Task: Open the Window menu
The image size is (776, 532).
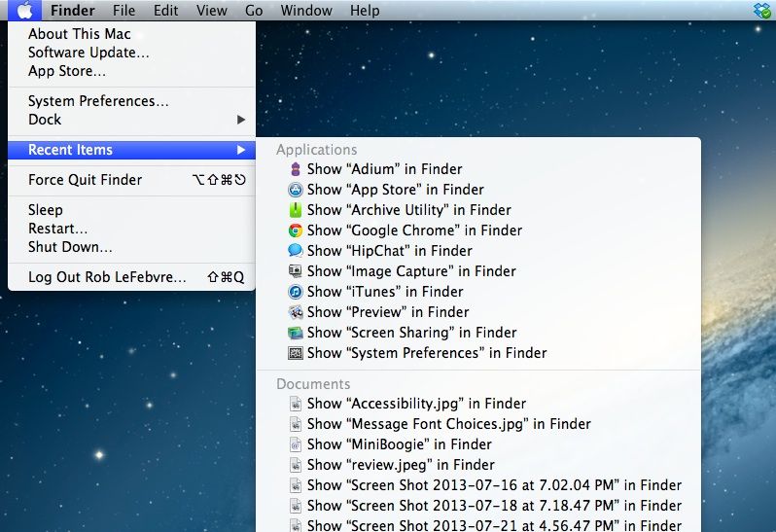Action: click(x=305, y=11)
